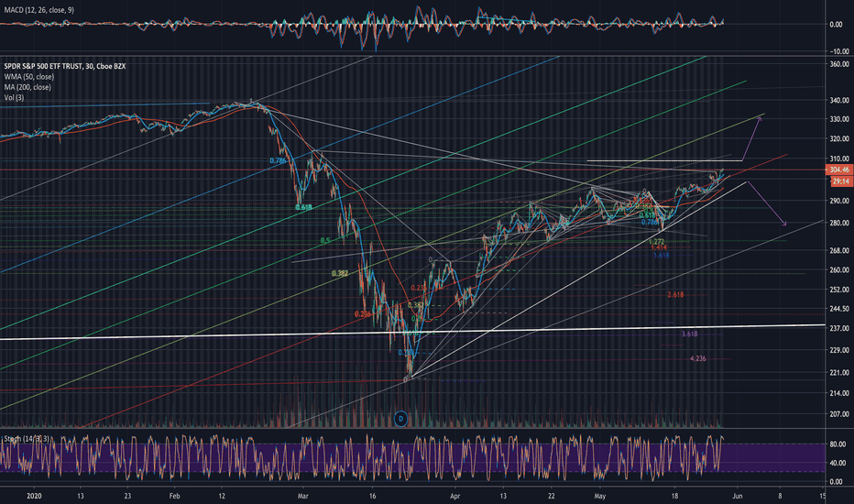Click the Mar date axis label
The image size is (854, 504).
pos(302,496)
